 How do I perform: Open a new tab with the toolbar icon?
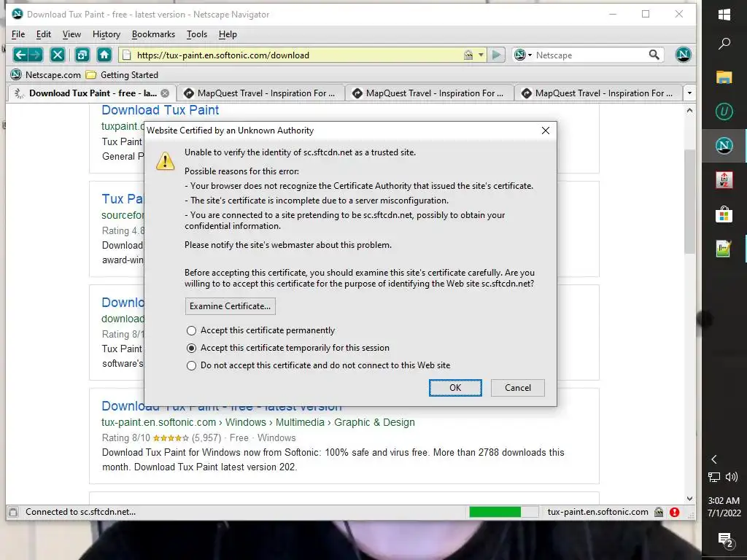tap(82, 55)
